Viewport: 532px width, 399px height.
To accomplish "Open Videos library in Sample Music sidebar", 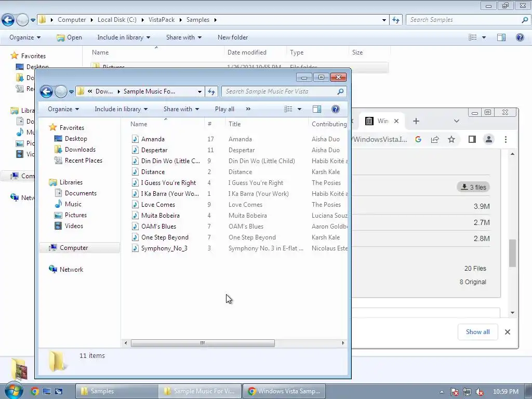I will tap(74, 225).
